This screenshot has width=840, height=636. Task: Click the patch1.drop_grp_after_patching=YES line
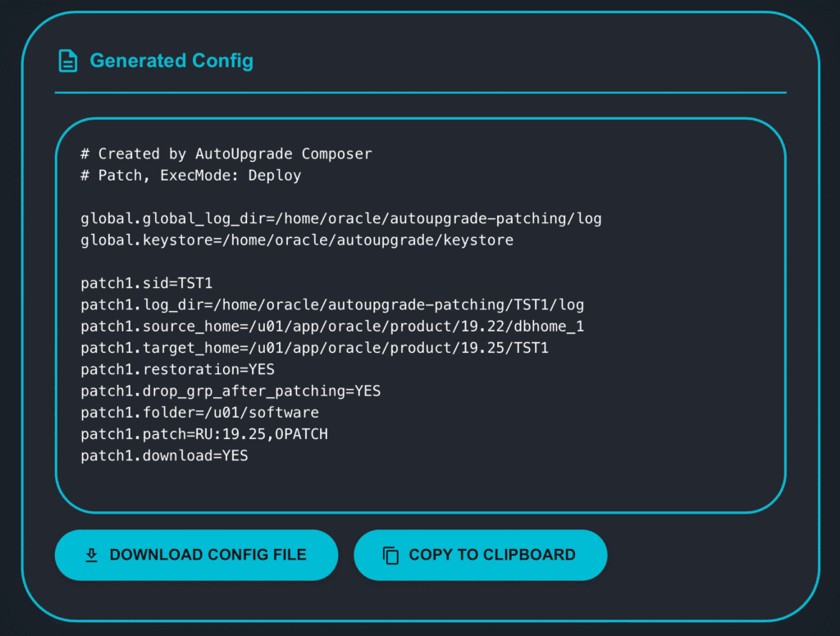(231, 391)
